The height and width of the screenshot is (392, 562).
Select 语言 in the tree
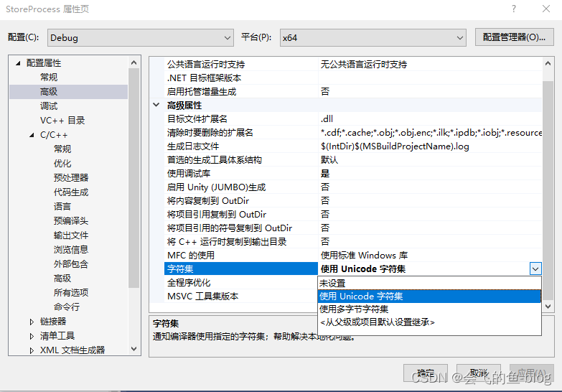(x=62, y=207)
